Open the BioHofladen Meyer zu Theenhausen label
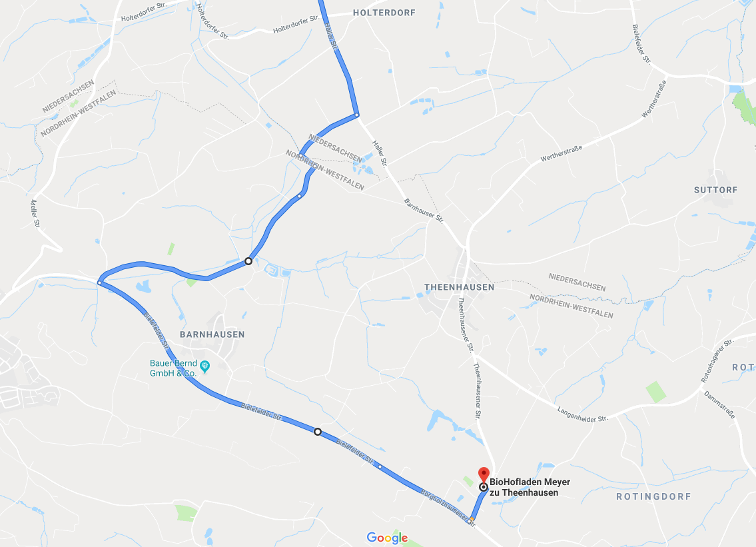The width and height of the screenshot is (756, 547). pyautogui.click(x=530, y=487)
